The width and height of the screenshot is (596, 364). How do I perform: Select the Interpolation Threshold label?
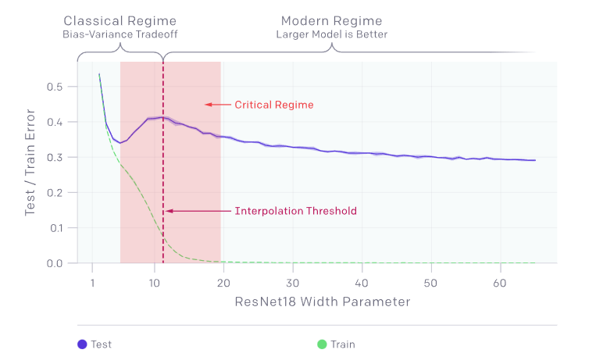click(296, 211)
